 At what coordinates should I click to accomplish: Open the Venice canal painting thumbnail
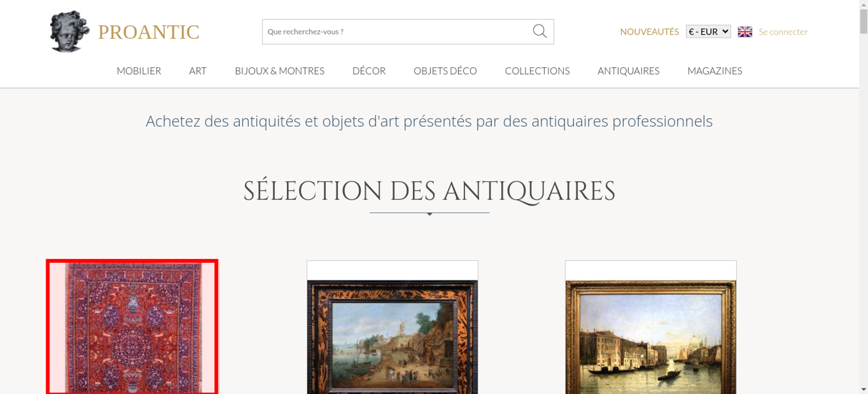(651, 336)
